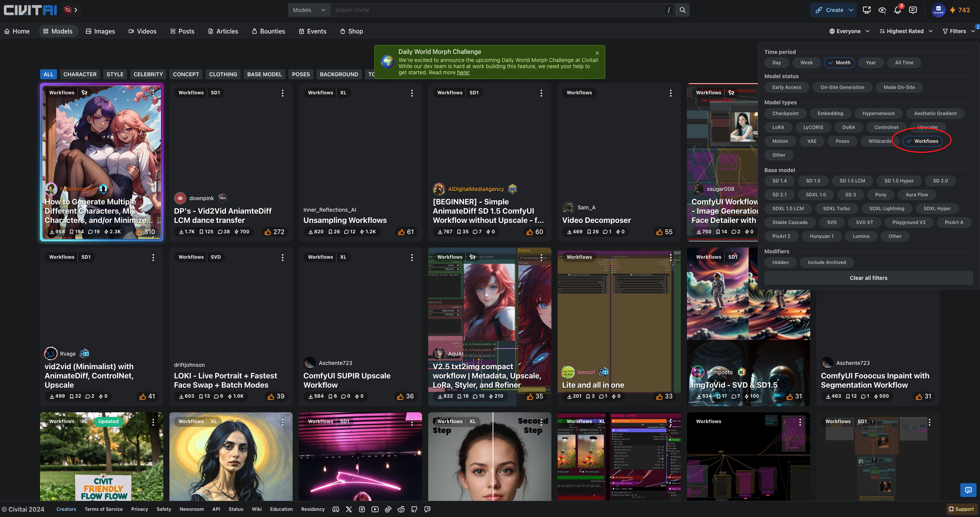980x517 pixels.
Task: Click the search magnifier icon
Action: click(x=682, y=10)
